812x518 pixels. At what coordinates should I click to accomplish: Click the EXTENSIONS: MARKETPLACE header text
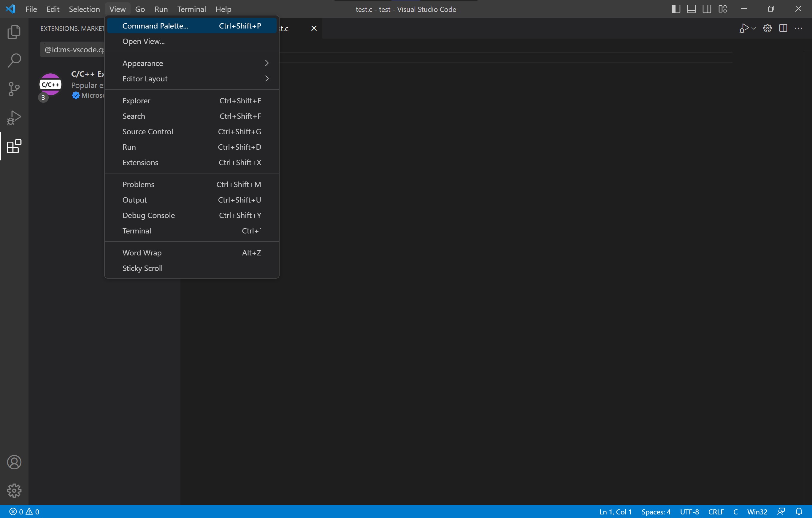click(x=72, y=29)
